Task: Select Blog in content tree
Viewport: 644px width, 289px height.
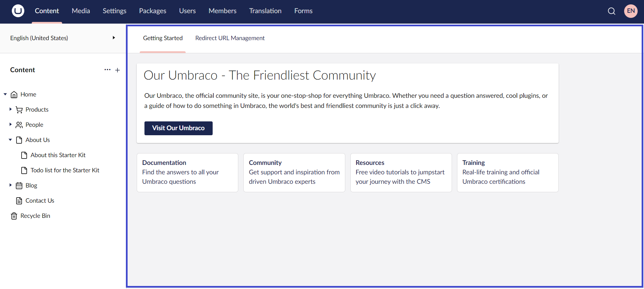Action: tap(31, 185)
